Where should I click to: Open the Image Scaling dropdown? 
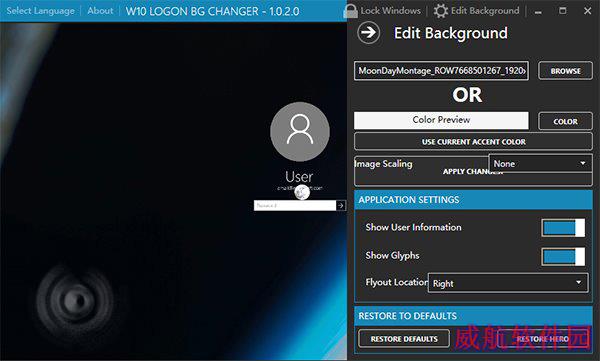pos(540,163)
